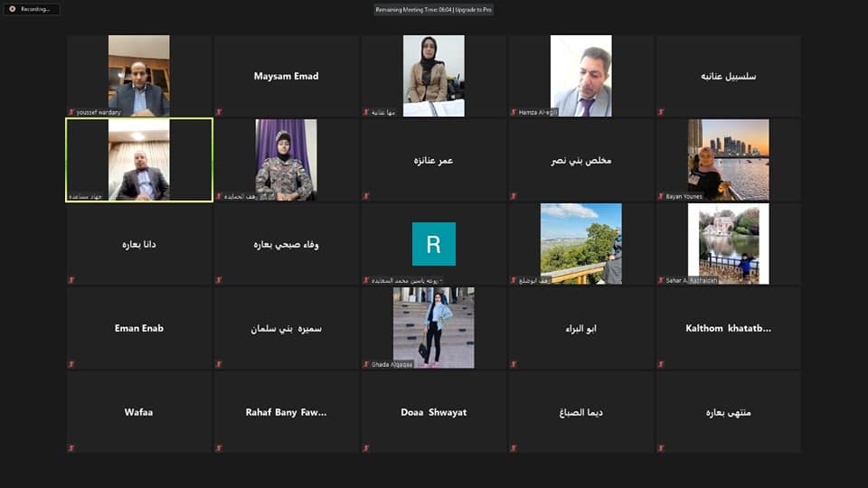This screenshot has width=868, height=488.
Task: Select Ghada Alqaqaa participant photo
Action: coord(433,327)
